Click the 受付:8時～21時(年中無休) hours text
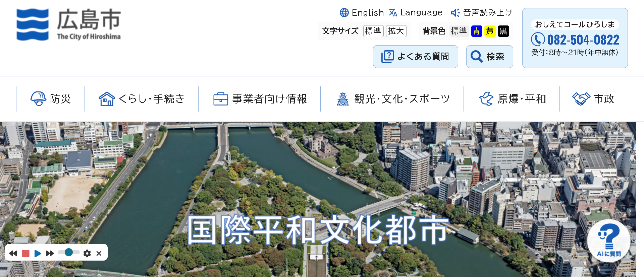Viewport: 644px width, 277px height. pyautogui.click(x=575, y=53)
